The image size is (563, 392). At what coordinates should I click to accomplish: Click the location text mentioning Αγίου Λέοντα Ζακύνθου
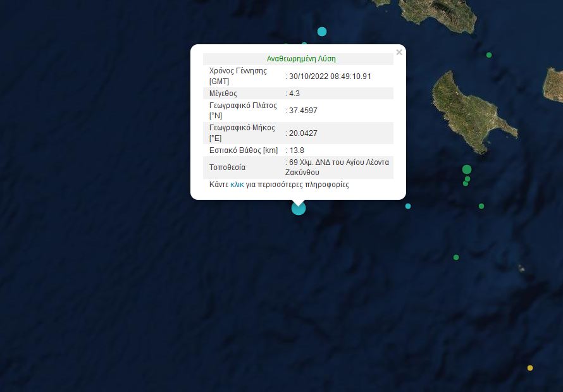point(338,167)
